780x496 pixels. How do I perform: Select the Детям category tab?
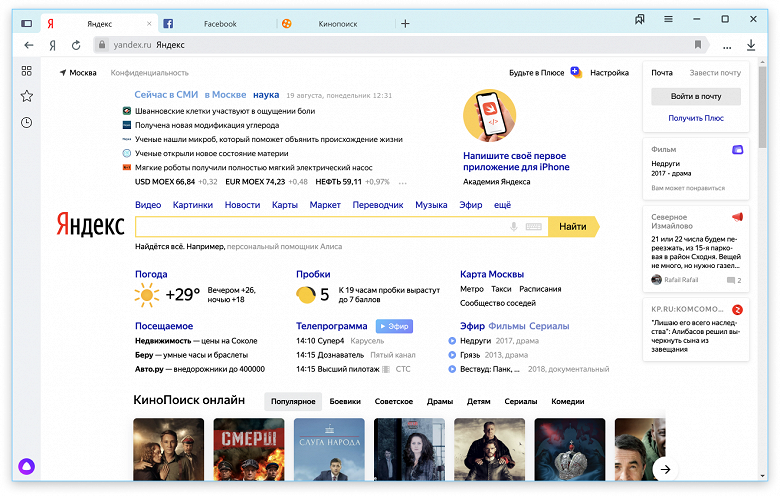coord(479,401)
